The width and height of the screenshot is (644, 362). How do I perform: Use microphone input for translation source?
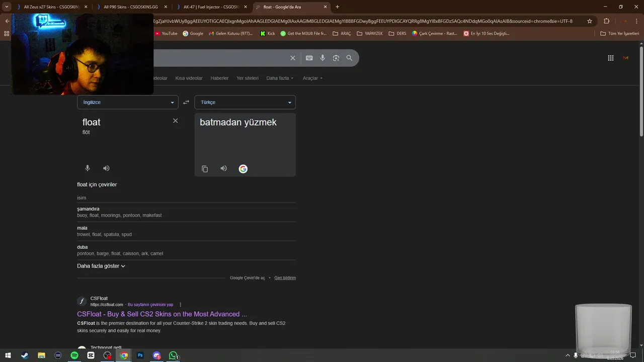point(88,168)
